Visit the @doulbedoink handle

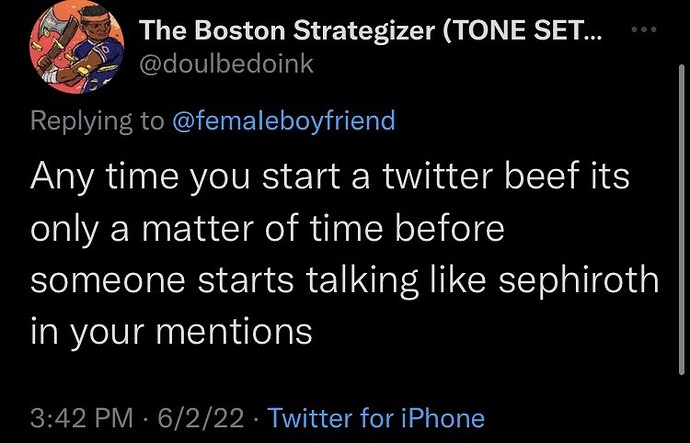tap(228, 63)
